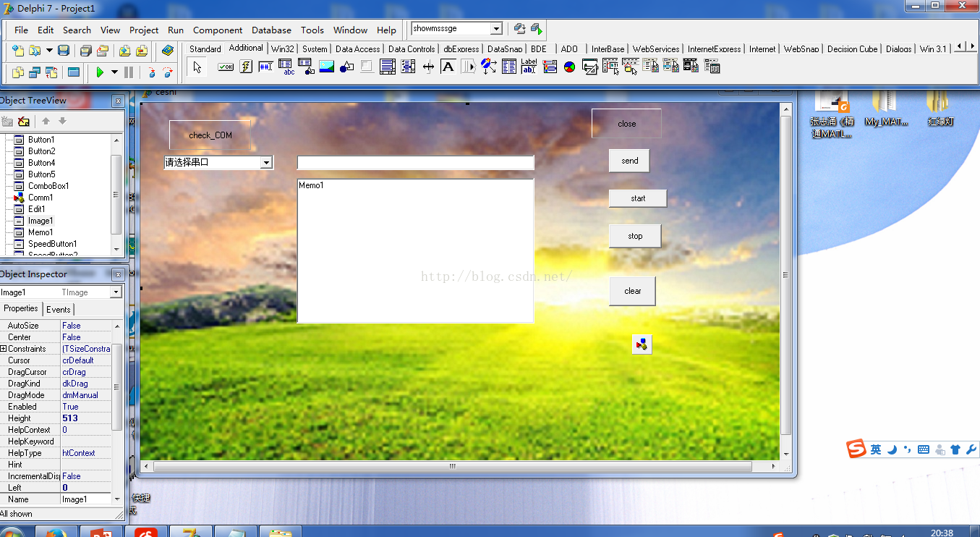Select the SpeedButton lightning component
The image size is (980, 537).
tap(246, 67)
